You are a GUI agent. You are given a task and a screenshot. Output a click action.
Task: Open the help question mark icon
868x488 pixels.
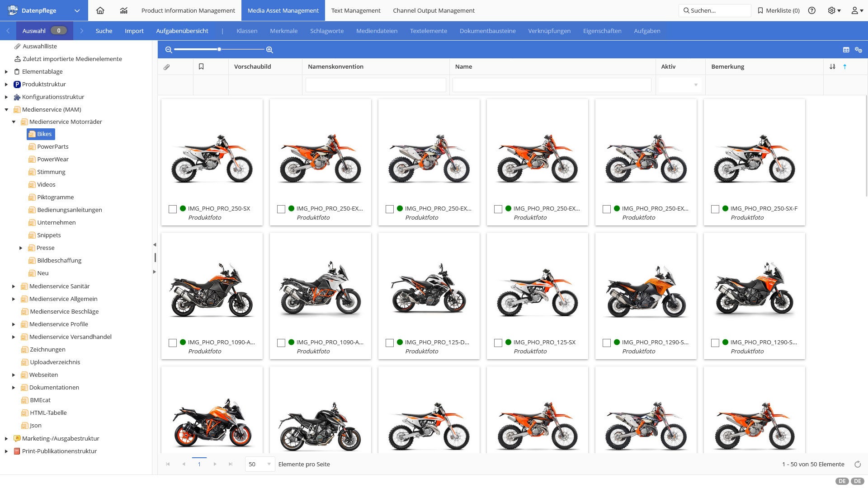click(812, 10)
